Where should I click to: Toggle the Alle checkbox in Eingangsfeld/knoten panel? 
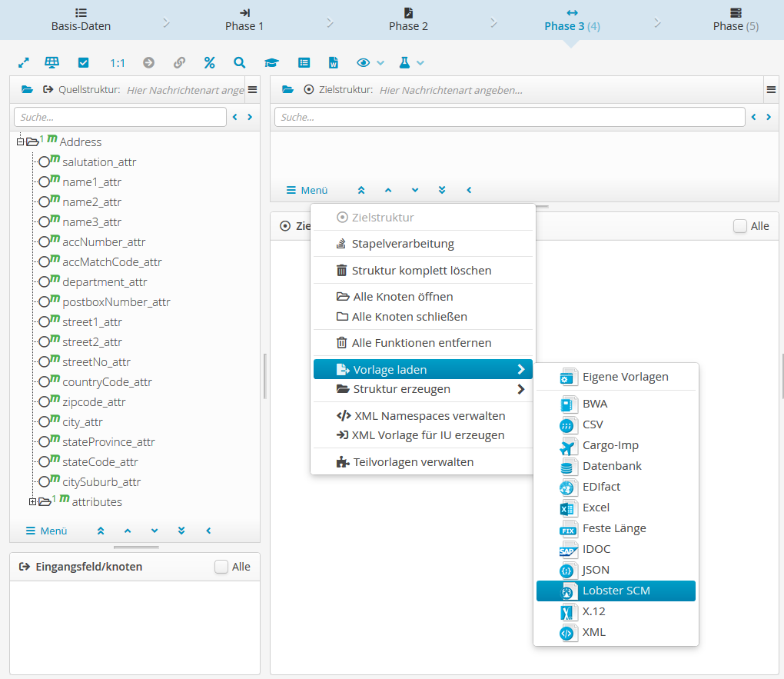(x=221, y=567)
